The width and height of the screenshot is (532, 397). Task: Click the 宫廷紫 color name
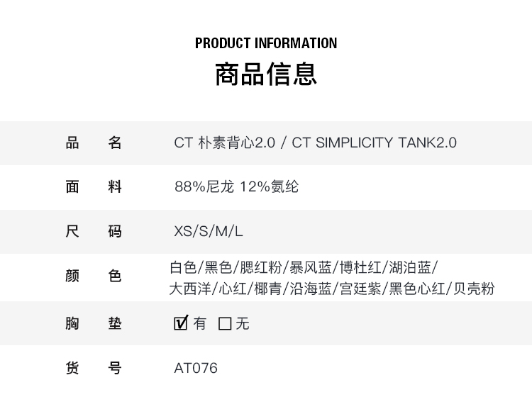tap(360, 289)
